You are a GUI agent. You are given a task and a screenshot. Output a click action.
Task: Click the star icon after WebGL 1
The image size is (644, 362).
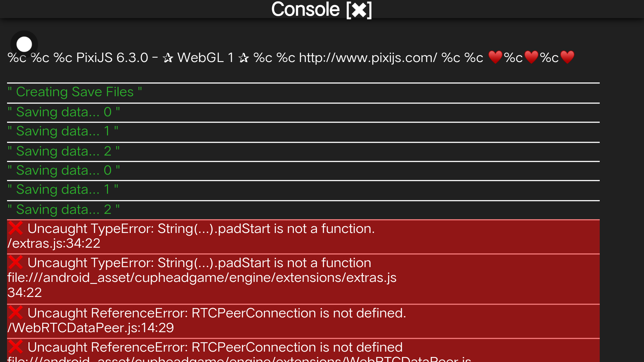pos(244,58)
